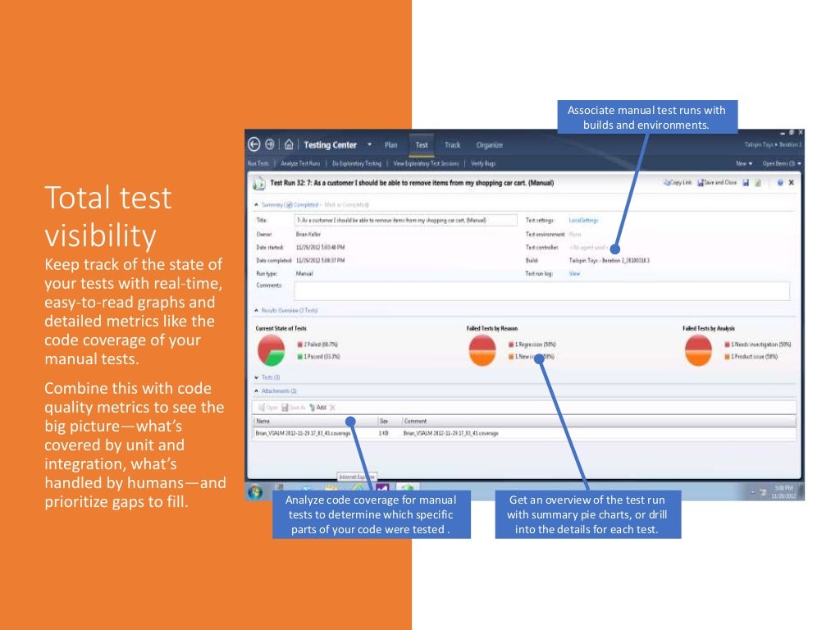Image resolution: width=840 pixels, height=630 pixels.
Task: Open the New dropdown menu
Action: (x=744, y=163)
